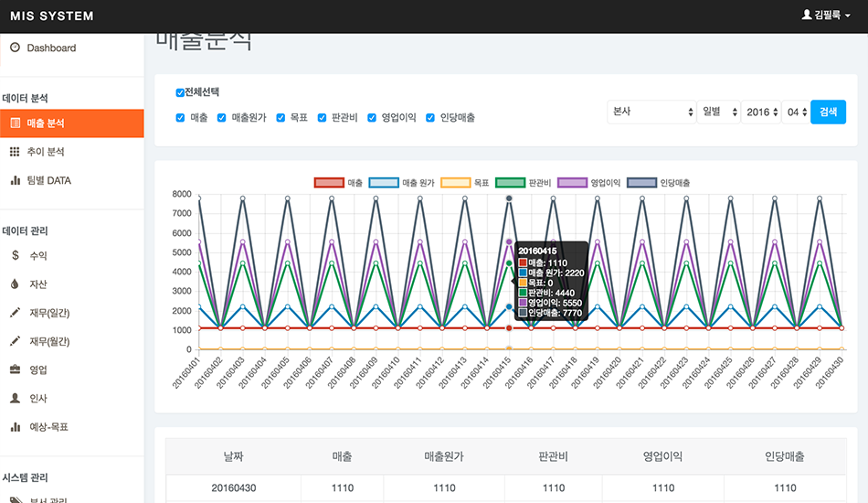Viewport: 868px width, 503px height.
Task: Click the 영업 briefcase icon
Action: click(15, 369)
